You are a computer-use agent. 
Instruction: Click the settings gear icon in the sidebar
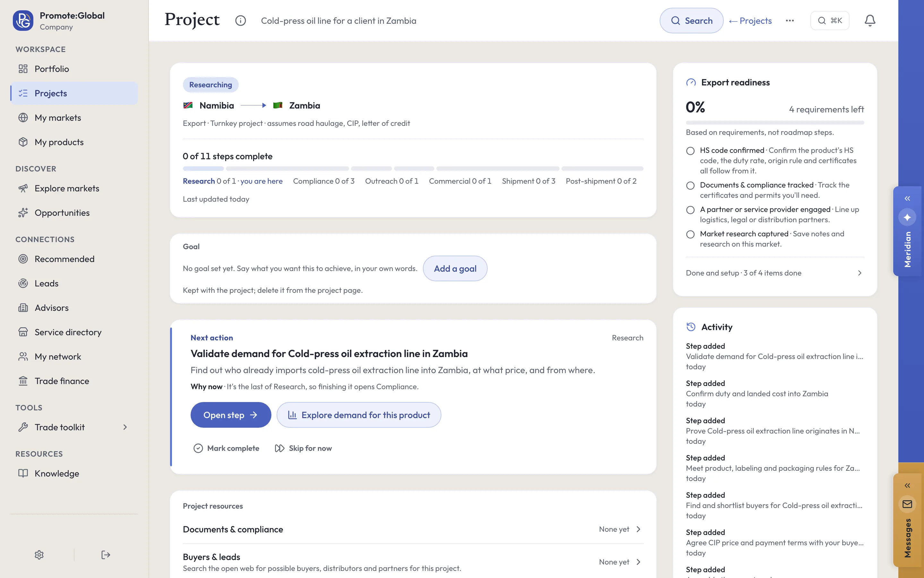(x=39, y=555)
